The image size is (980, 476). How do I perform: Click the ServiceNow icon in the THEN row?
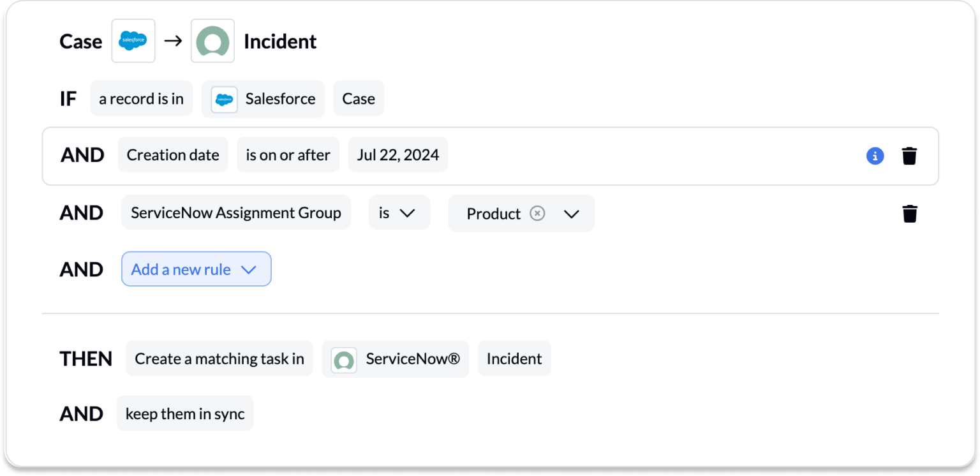click(344, 359)
